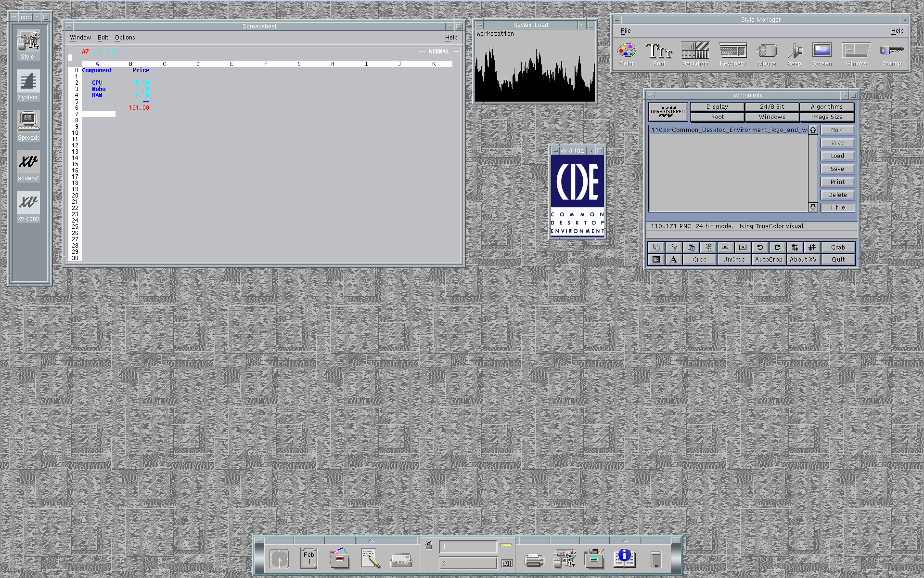The image size is (924, 578).
Task: Expand the subpanel arrow above the text editor icon
Action: tap(371, 540)
